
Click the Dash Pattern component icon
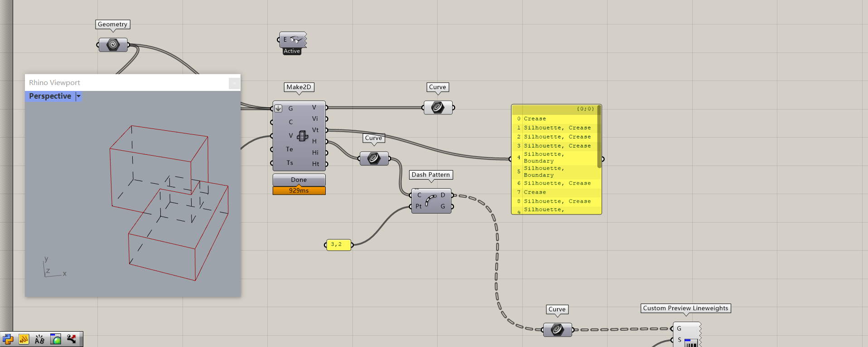point(431,200)
